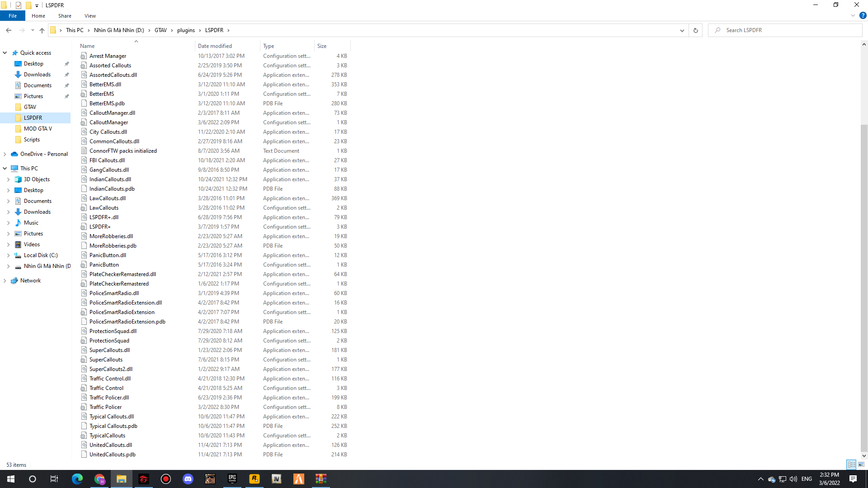
Task: Open the View ribbon tab
Action: point(90,16)
